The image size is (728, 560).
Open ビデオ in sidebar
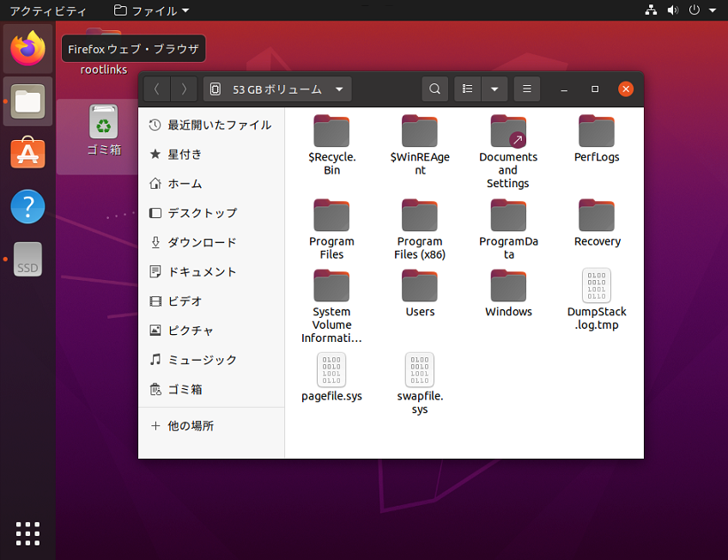point(211,301)
